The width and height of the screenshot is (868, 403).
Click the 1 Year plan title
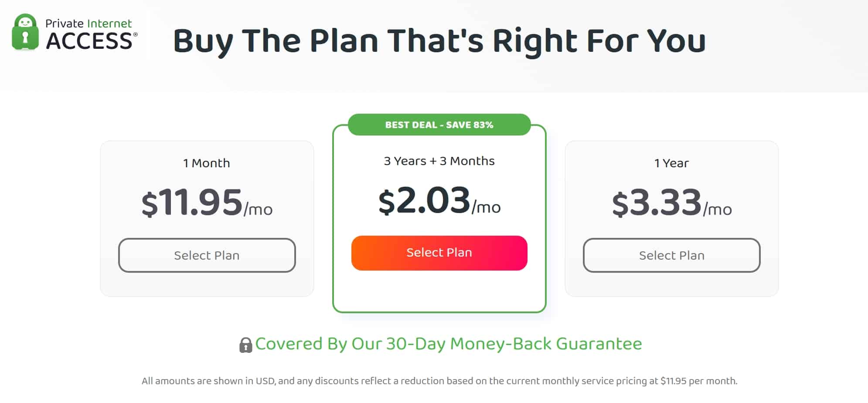coord(671,163)
